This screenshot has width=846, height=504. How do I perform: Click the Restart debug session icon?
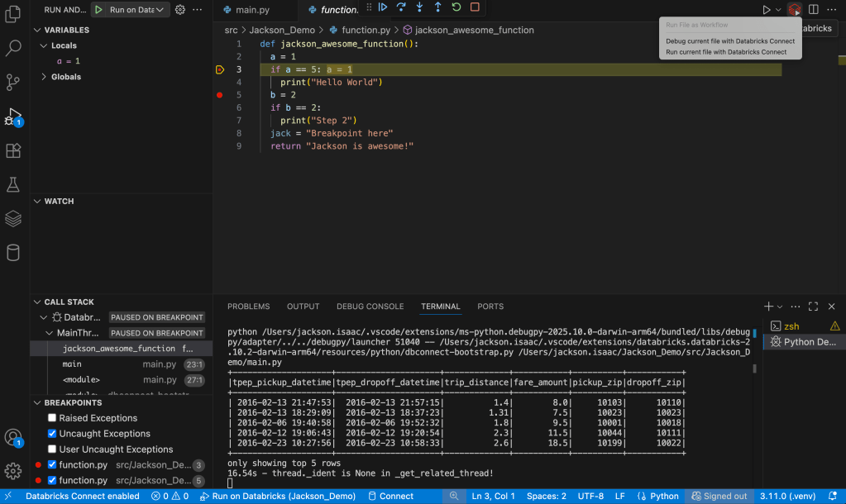click(456, 7)
